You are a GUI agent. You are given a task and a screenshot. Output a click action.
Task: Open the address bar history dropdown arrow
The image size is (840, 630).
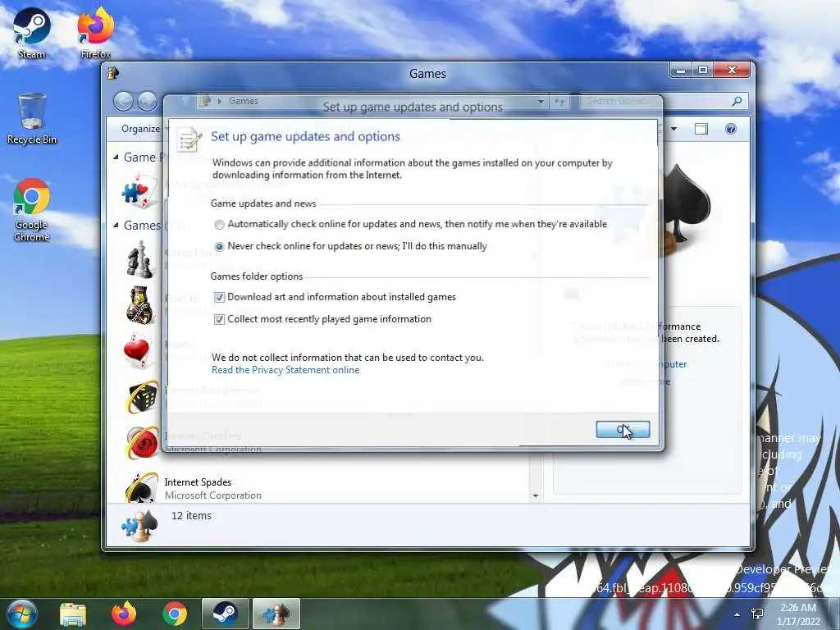point(541,101)
